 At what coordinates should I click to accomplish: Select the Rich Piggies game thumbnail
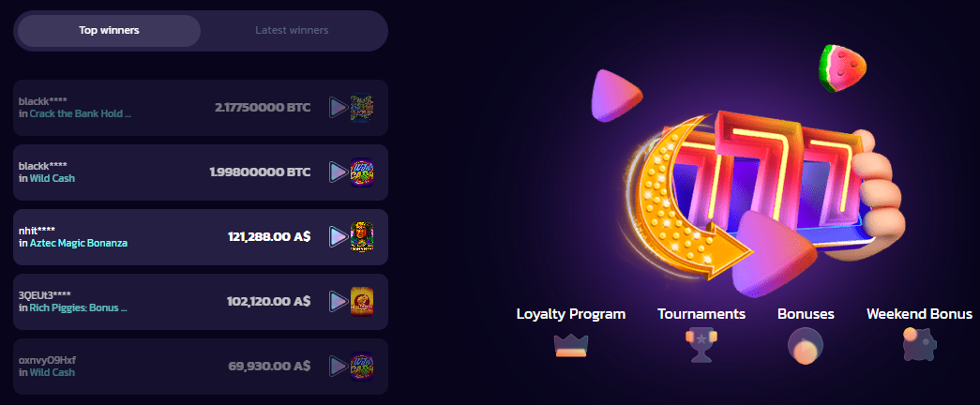(362, 302)
